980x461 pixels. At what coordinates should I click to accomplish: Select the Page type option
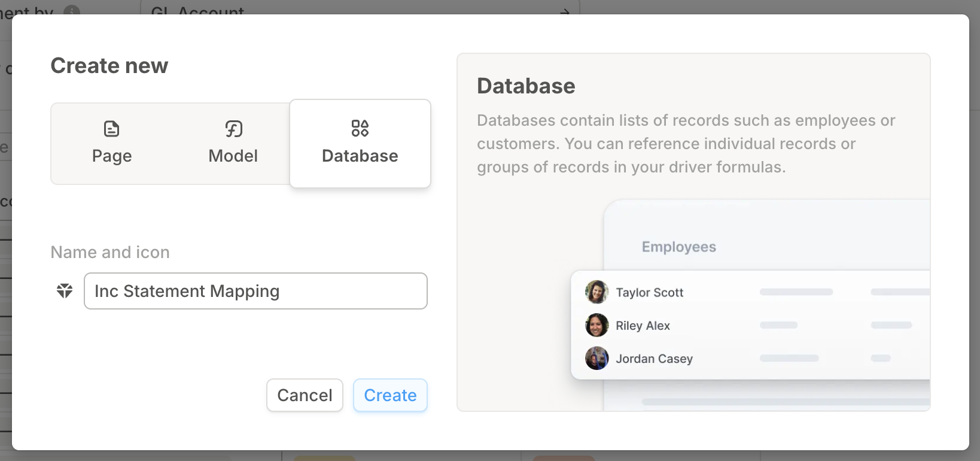point(112,144)
